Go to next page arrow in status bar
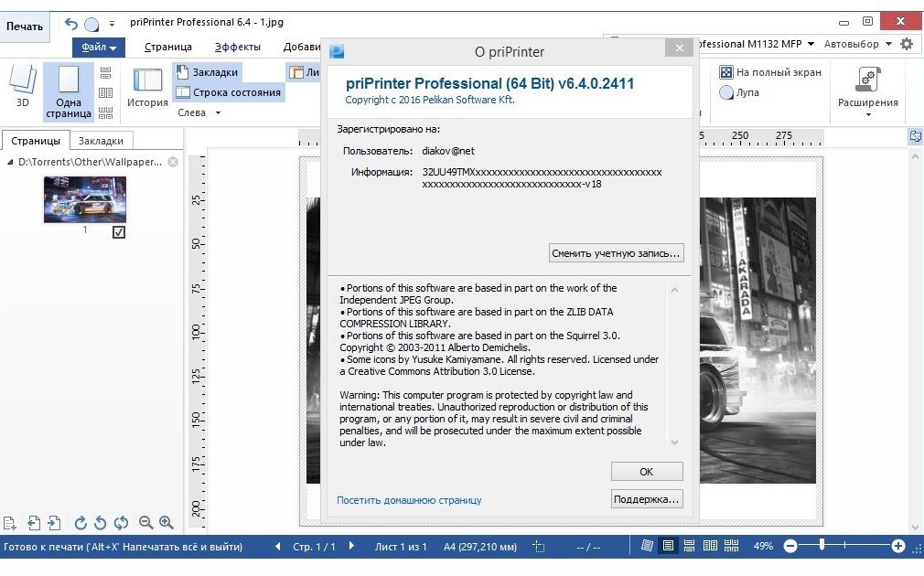Viewport: 924px width, 576px height. [351, 546]
